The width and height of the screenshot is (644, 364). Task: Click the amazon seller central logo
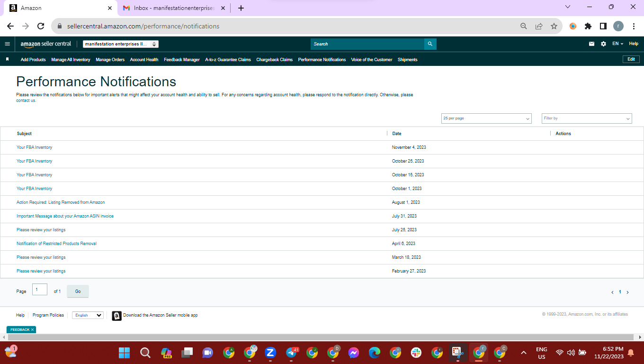[x=46, y=44]
